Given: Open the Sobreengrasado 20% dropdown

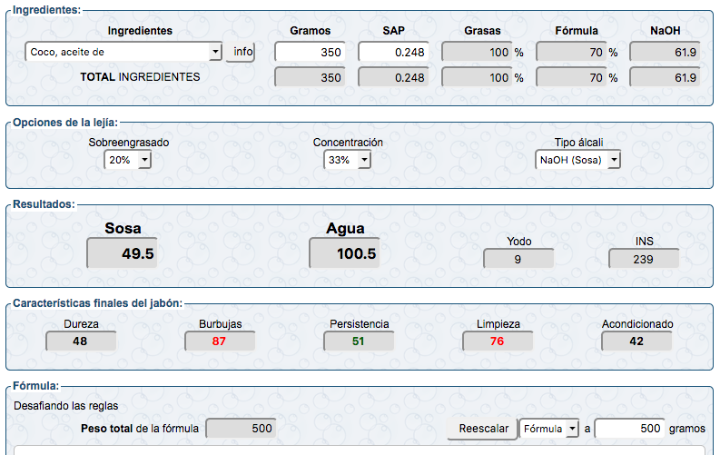Looking at the screenshot, I should pyautogui.click(x=127, y=160).
